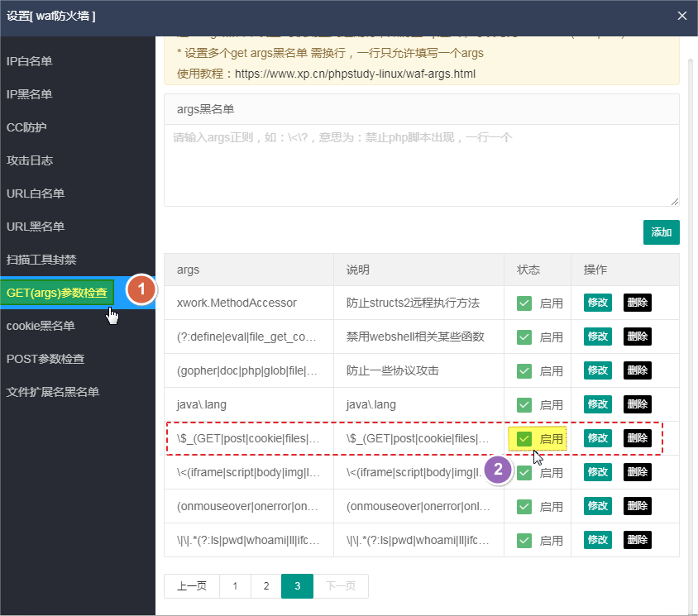This screenshot has width=698, height=616.
Task: View the 攻击日志 page
Action: click(30, 160)
